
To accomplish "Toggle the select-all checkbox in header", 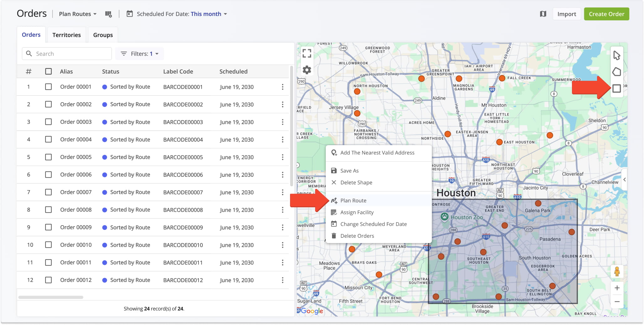I will click(x=49, y=71).
